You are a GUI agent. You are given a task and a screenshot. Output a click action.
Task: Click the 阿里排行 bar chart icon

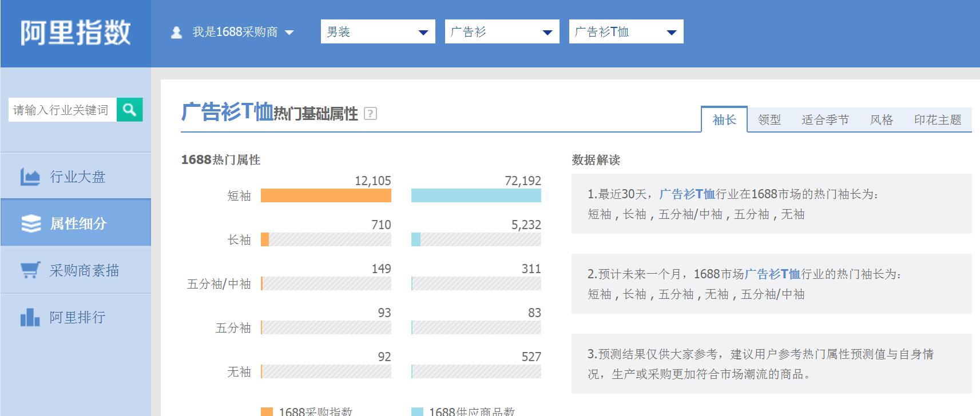coord(30,317)
